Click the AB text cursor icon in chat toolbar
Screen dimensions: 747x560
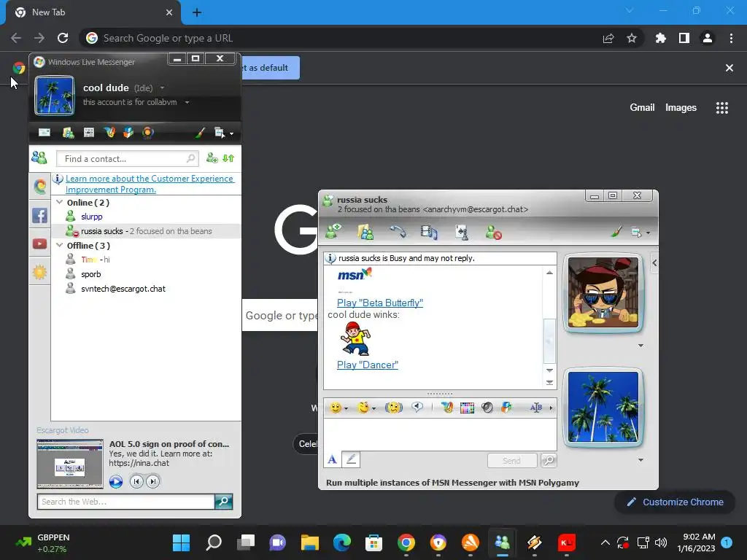tap(536, 408)
